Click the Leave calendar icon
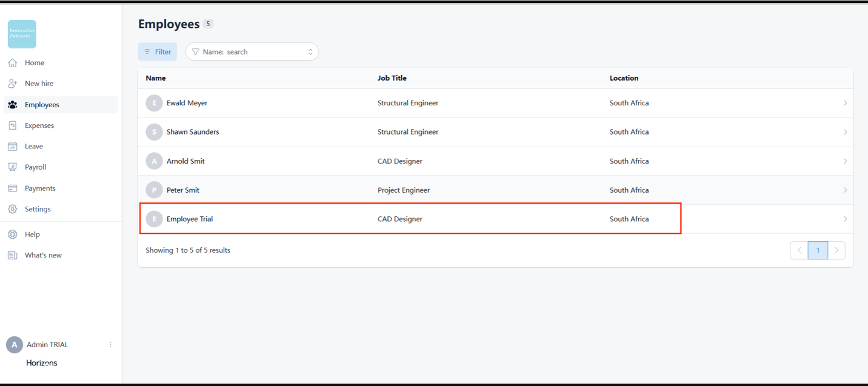 click(x=12, y=147)
